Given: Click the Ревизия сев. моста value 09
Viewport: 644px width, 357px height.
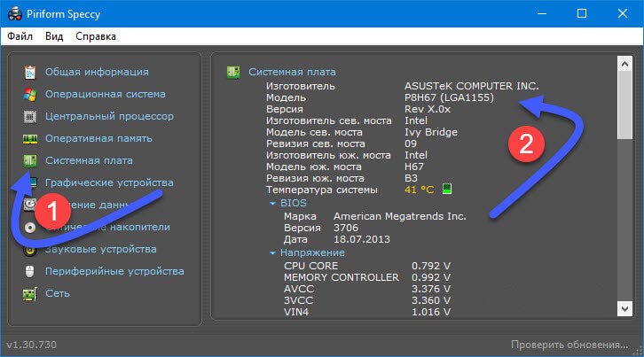Looking at the screenshot, I should pos(411,144).
